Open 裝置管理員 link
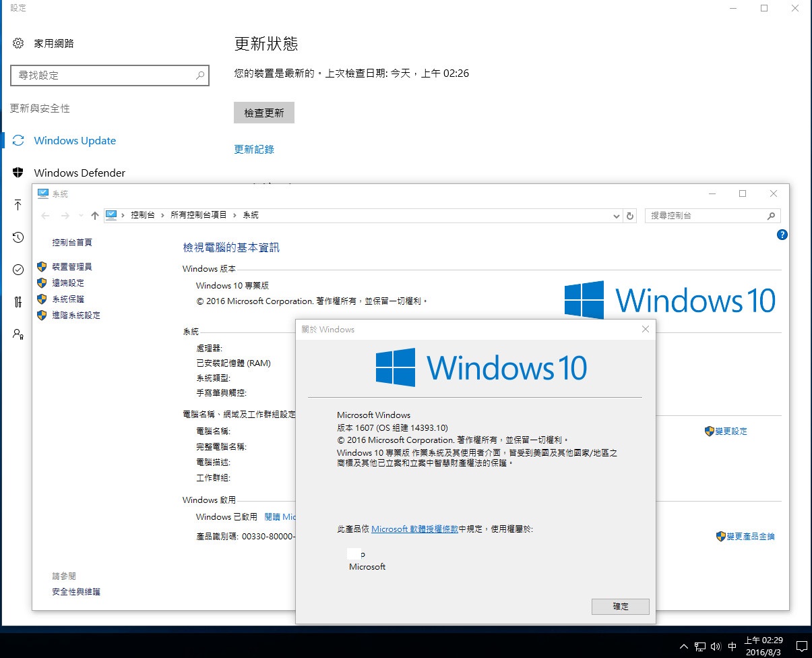812x658 pixels. 72,267
